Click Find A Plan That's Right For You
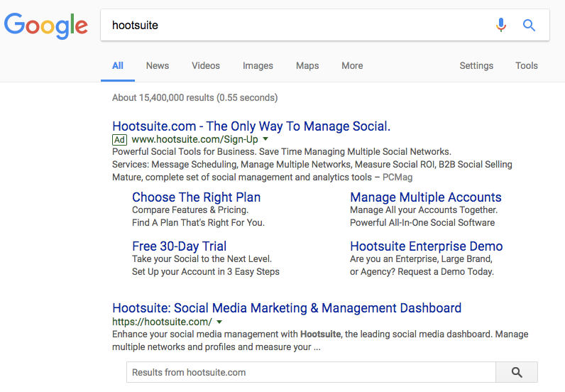The height and width of the screenshot is (392, 565). point(198,223)
